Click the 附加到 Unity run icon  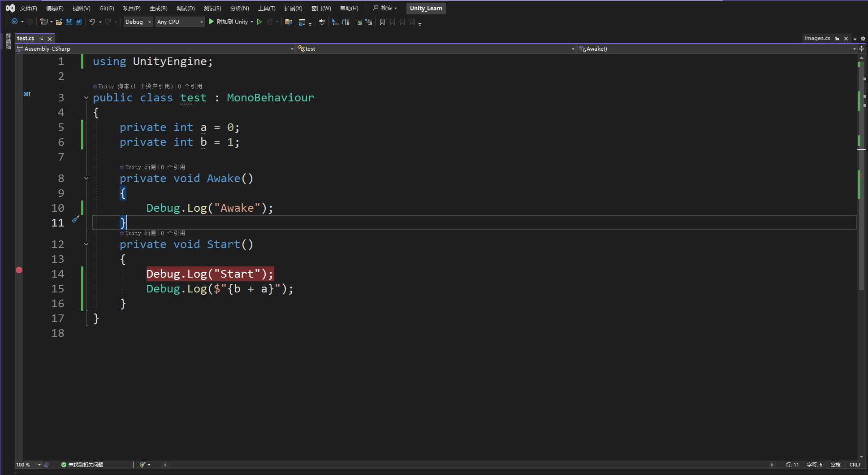pos(211,22)
